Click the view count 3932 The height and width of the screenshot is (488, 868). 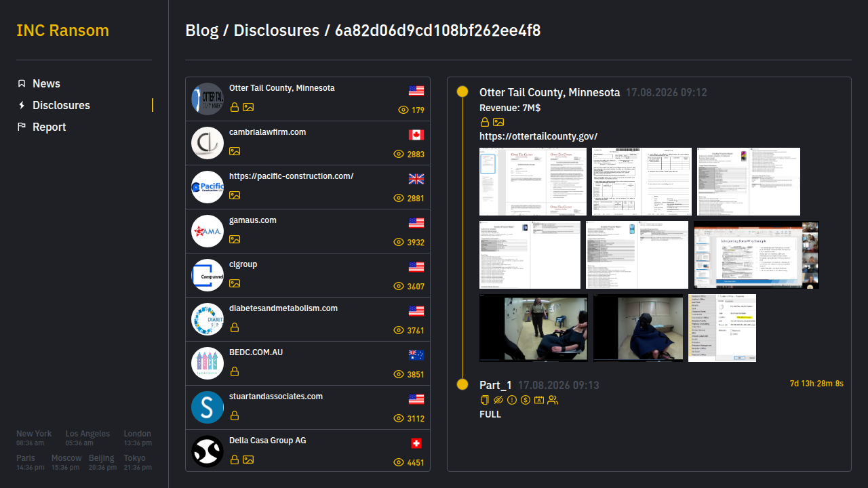point(416,242)
